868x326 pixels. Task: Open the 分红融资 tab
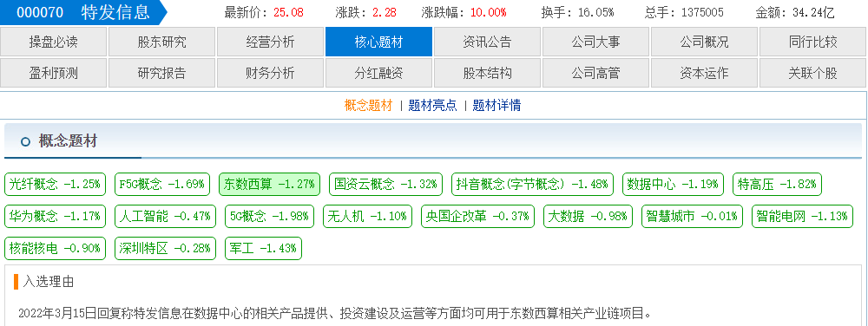(x=378, y=73)
